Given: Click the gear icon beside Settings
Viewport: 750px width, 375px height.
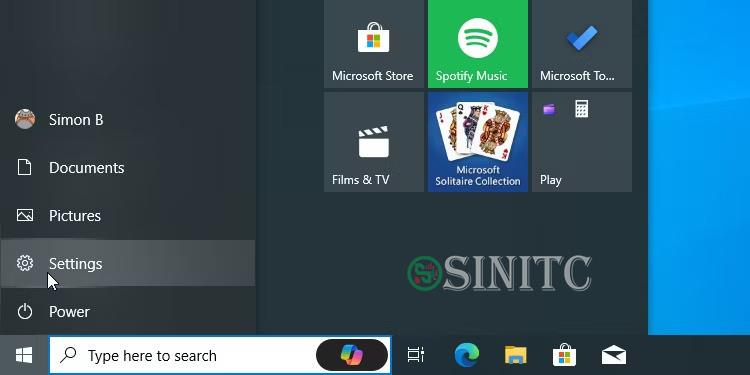Looking at the screenshot, I should click(x=25, y=263).
